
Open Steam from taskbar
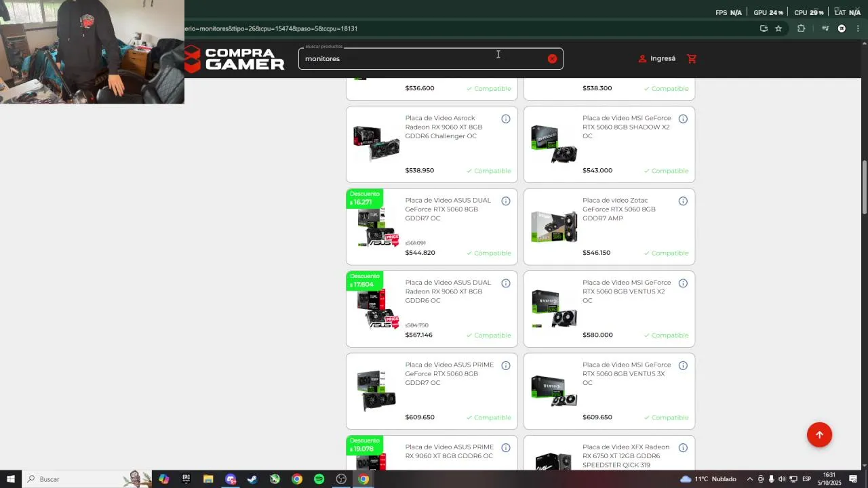coord(252,479)
